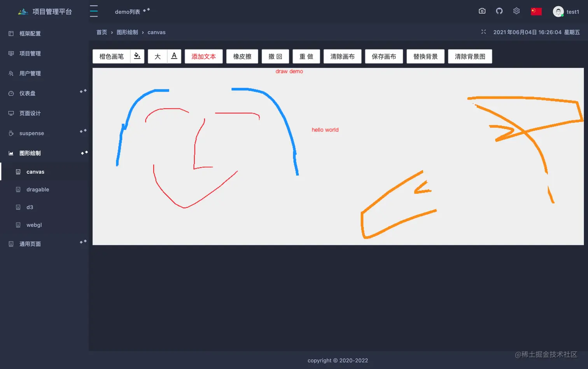
Task: Click the 添加文本 button
Action: click(204, 56)
